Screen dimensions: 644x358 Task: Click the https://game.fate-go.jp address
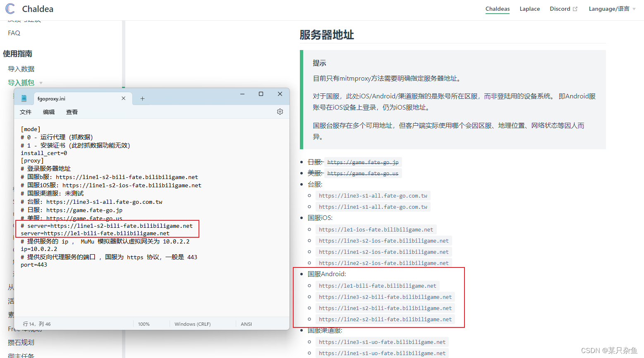363,162
